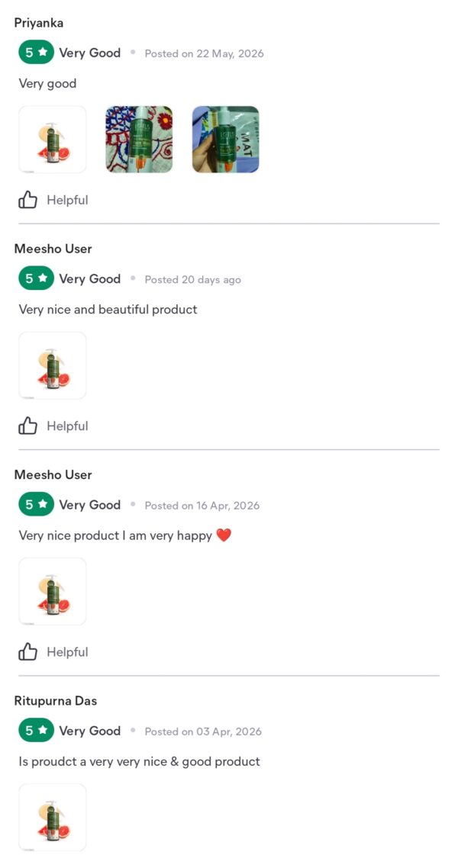
Task: Open thumbnail under Ritupurna Das's review
Action: click(53, 817)
